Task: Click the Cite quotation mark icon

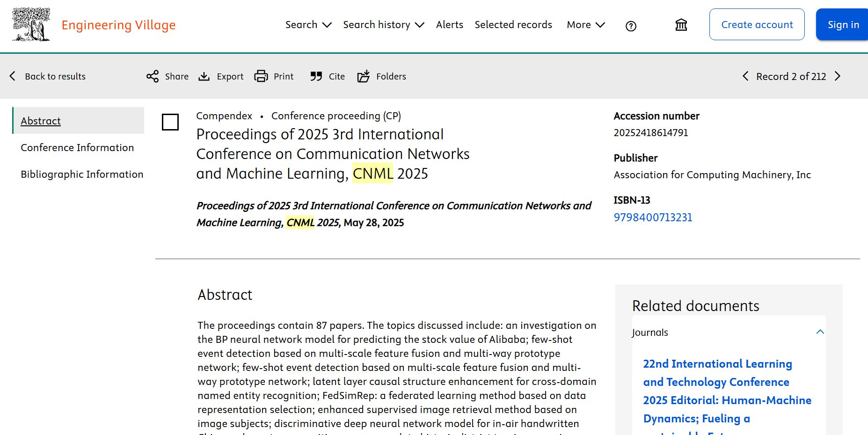Action: click(x=316, y=76)
